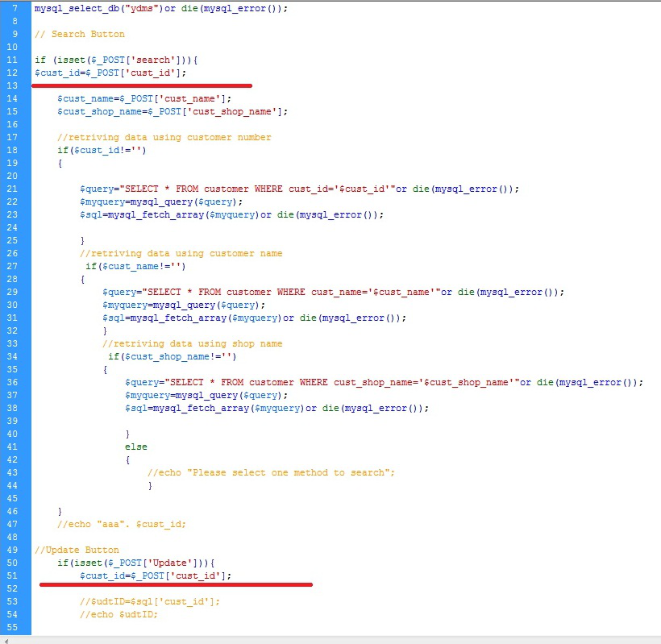The width and height of the screenshot is (661, 644).
Task: Click the mysql_select_db("ydms") line
Action: (x=161, y=8)
